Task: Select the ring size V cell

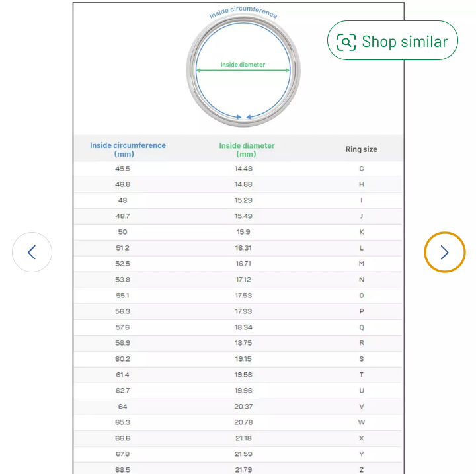Action: tap(361, 407)
